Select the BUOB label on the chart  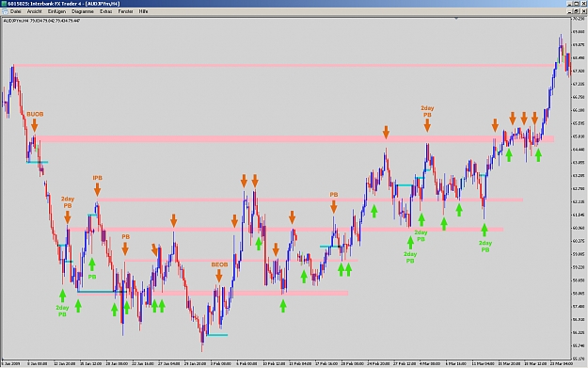click(35, 114)
